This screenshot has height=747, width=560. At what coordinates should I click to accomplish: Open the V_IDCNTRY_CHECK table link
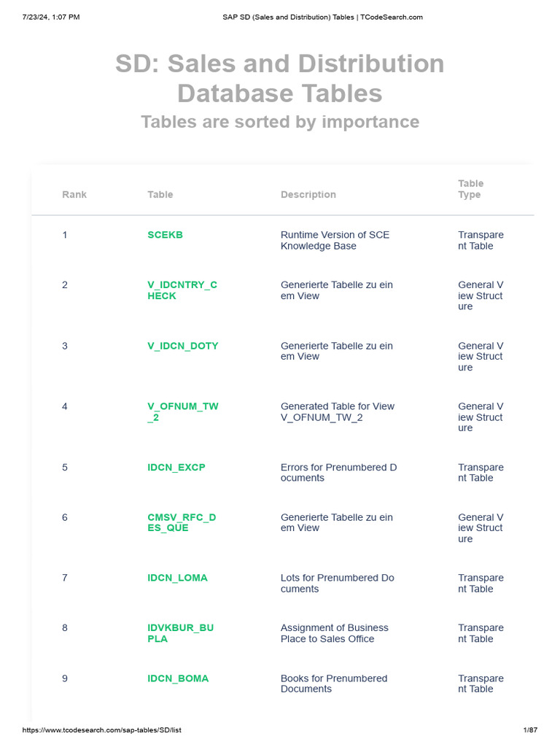point(182,290)
